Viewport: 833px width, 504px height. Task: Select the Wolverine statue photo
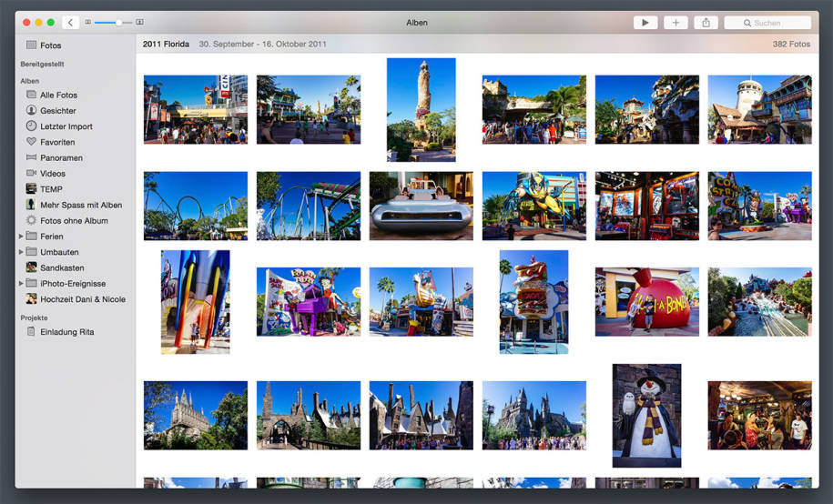pos(533,206)
